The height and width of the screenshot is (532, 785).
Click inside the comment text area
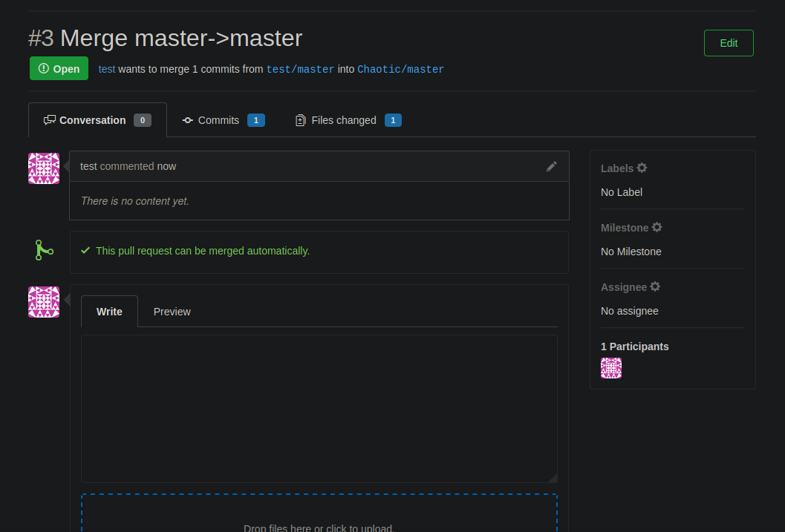tap(319, 409)
